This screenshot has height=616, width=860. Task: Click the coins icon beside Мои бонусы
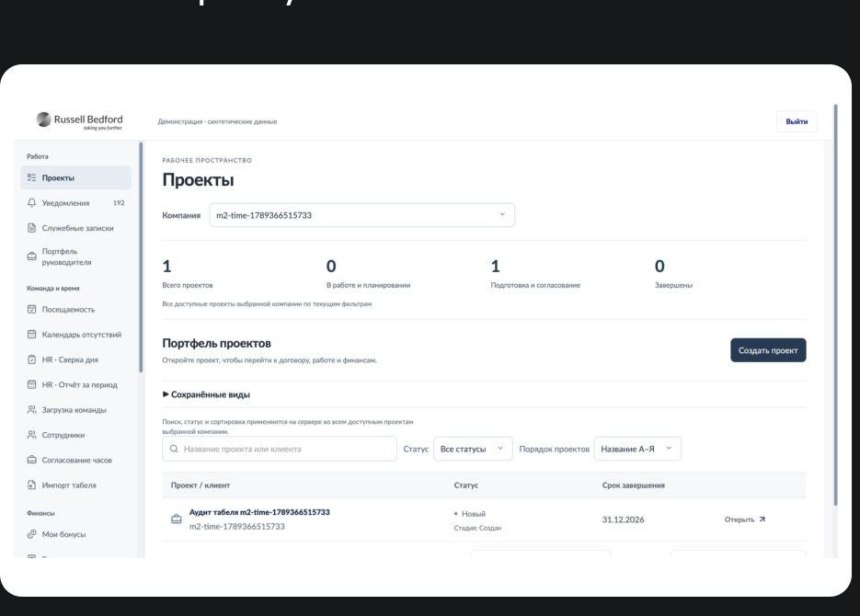[x=32, y=534]
